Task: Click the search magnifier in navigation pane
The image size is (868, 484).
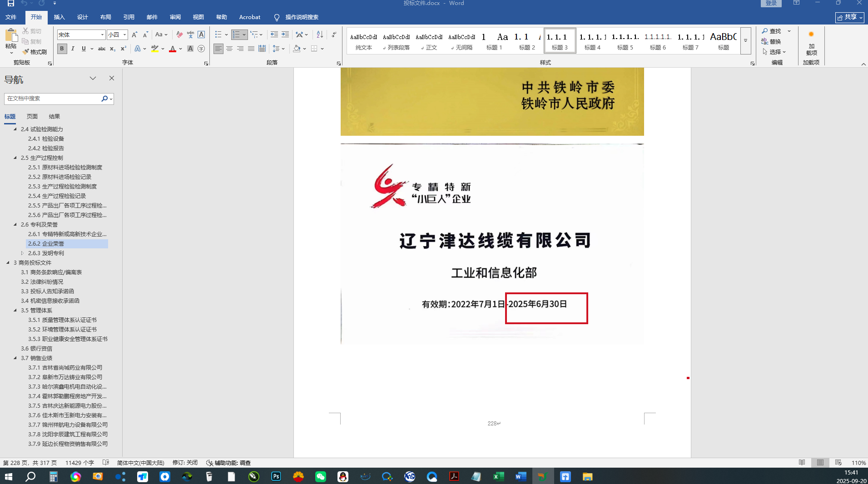Action: click(x=104, y=99)
